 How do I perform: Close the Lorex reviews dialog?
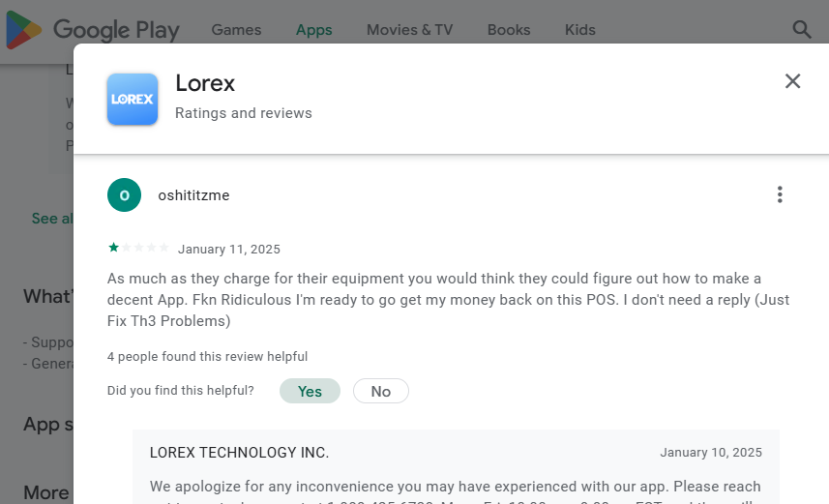coord(792,81)
